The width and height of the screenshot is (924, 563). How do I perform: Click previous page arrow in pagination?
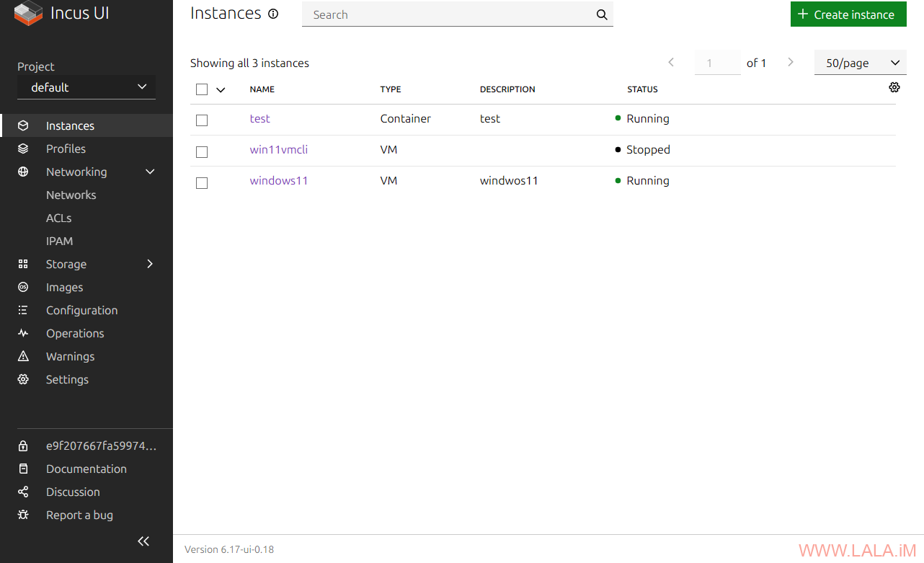pyautogui.click(x=671, y=63)
